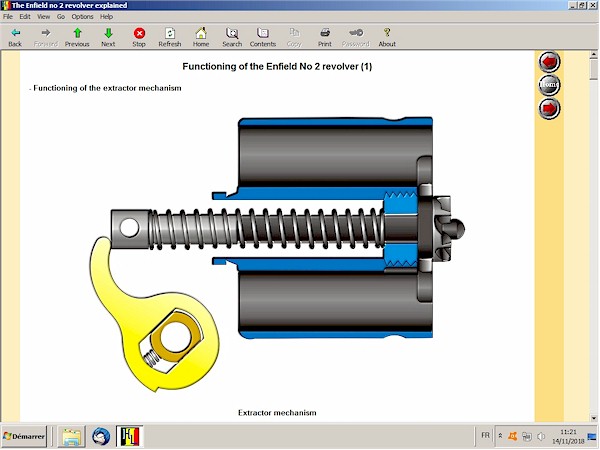
Task: Click the coil spring in the diagram
Action: pyautogui.click(x=266, y=229)
